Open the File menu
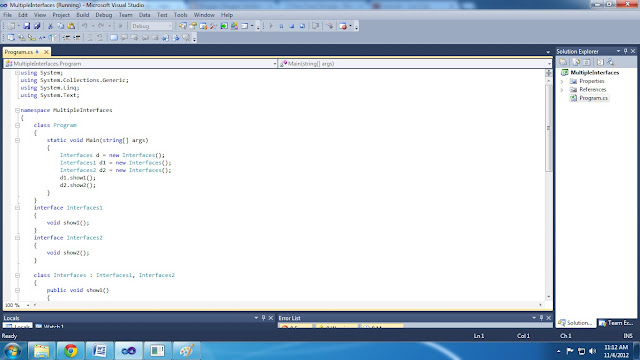 click(7, 15)
